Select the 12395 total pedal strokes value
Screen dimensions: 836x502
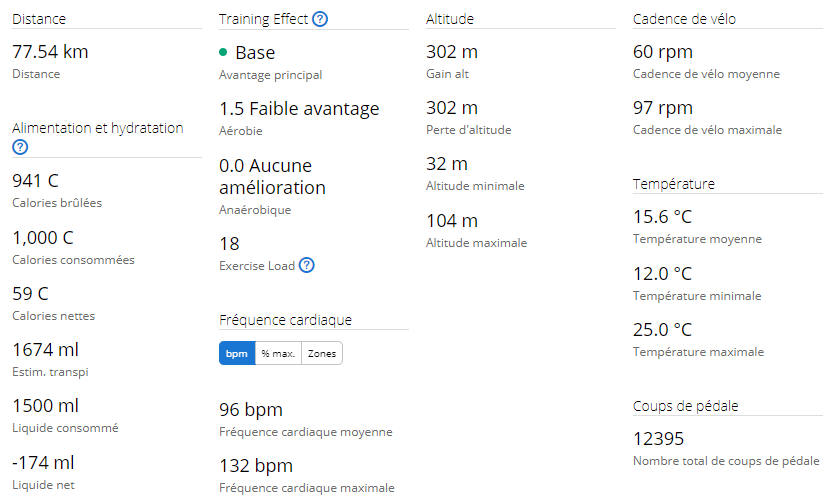pyautogui.click(x=658, y=439)
